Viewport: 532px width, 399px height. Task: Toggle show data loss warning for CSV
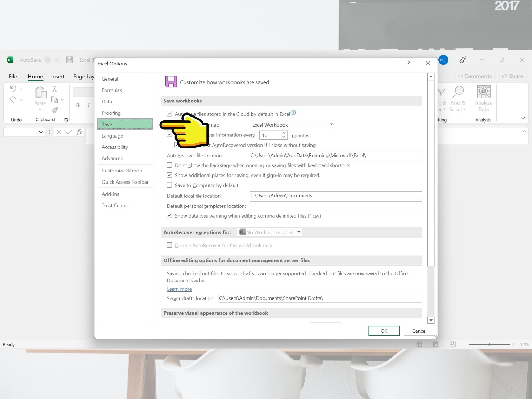coord(170,216)
